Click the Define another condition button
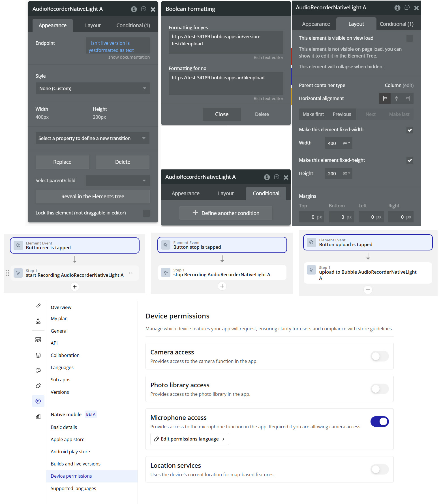441x504 pixels. [x=226, y=213]
